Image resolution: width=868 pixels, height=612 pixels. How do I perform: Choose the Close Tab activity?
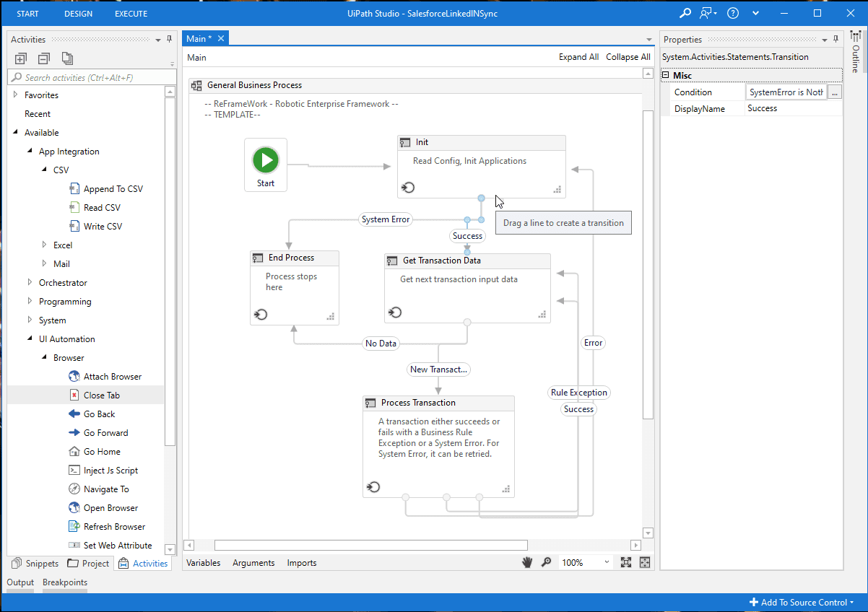click(102, 395)
